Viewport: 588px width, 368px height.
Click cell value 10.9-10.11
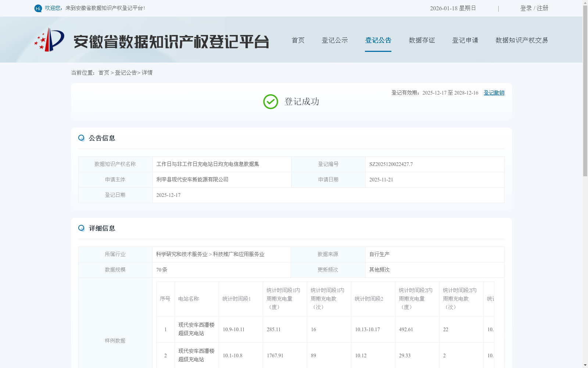click(x=233, y=329)
